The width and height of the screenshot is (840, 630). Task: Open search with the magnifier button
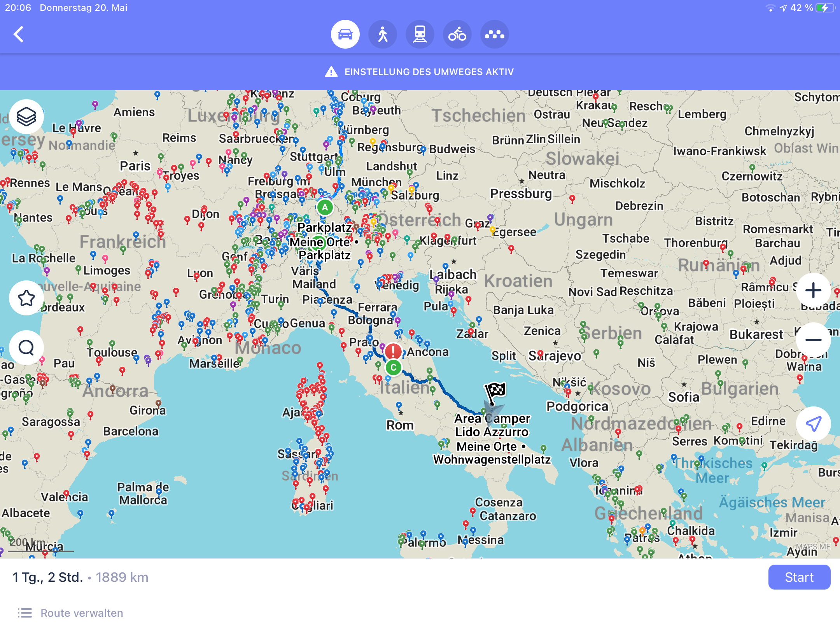(26, 347)
